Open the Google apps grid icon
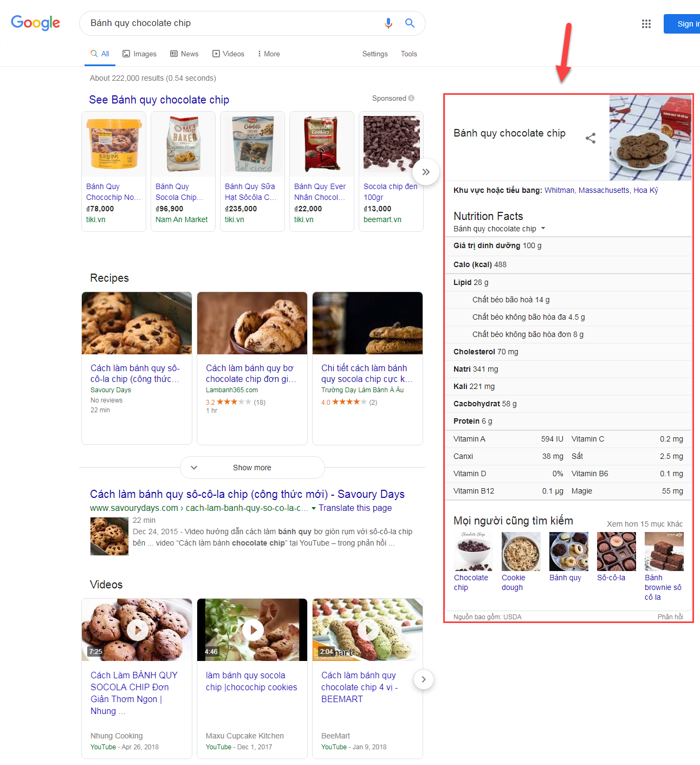Screen dimensions: 700x765 click(x=646, y=24)
